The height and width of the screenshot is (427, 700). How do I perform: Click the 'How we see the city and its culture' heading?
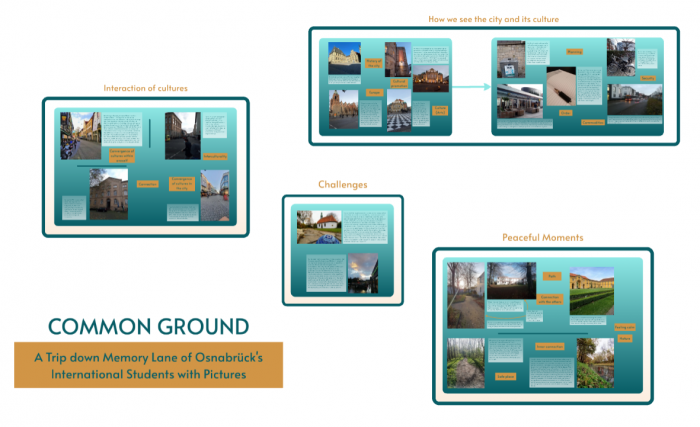[493, 19]
